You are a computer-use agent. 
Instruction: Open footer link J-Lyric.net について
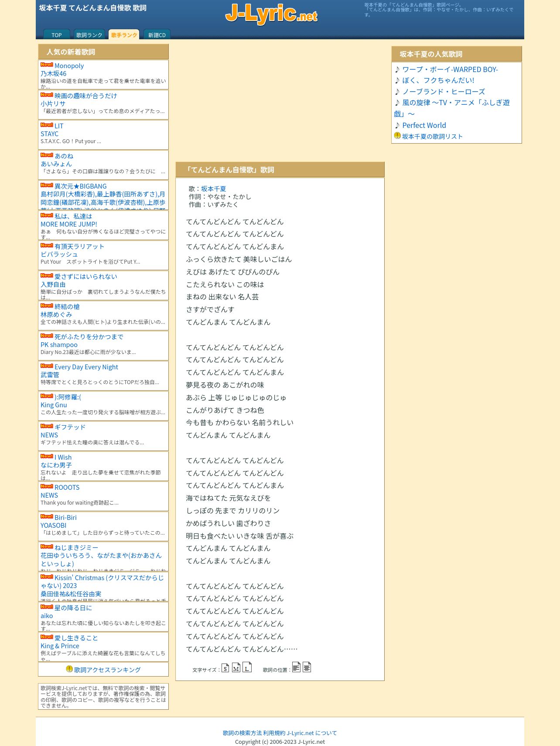(x=312, y=733)
